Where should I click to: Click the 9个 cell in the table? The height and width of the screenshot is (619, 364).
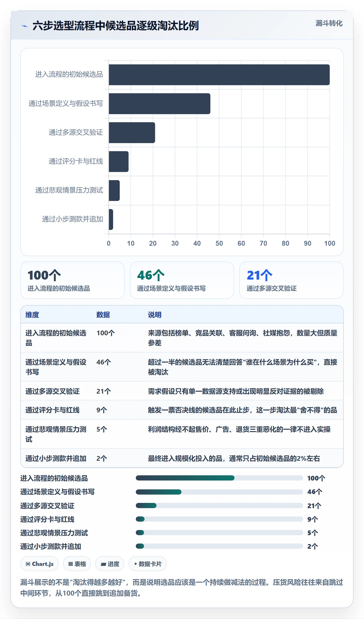(102, 410)
